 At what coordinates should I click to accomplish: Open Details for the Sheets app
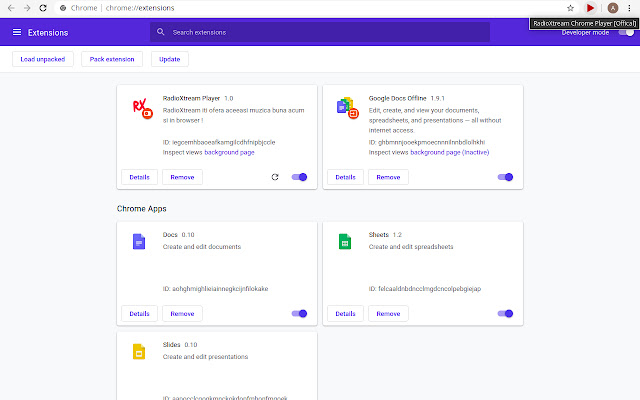(345, 313)
